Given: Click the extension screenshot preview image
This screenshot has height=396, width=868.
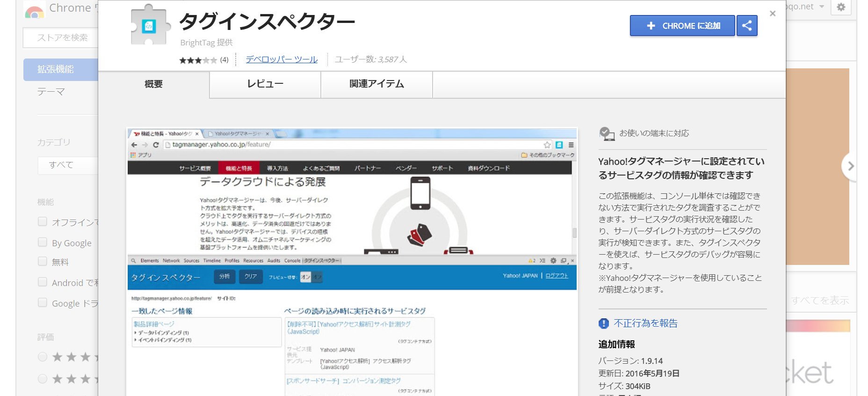Looking at the screenshot, I should coord(352,262).
